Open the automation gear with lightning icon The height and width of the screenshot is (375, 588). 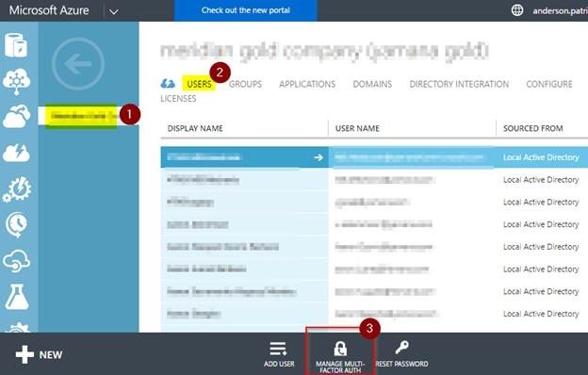[17, 189]
